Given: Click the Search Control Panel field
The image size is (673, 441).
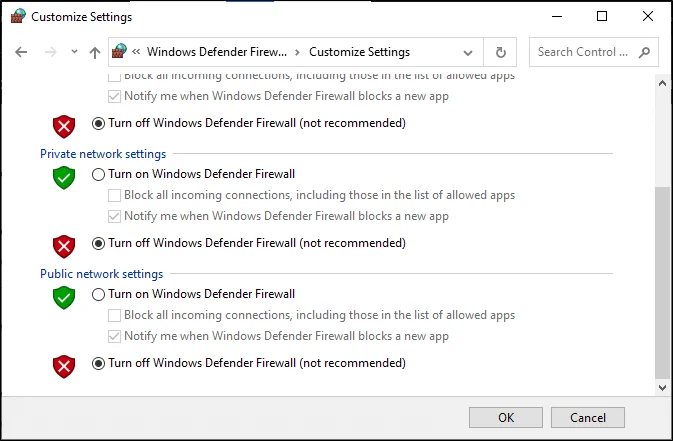Looking at the screenshot, I should 594,52.
